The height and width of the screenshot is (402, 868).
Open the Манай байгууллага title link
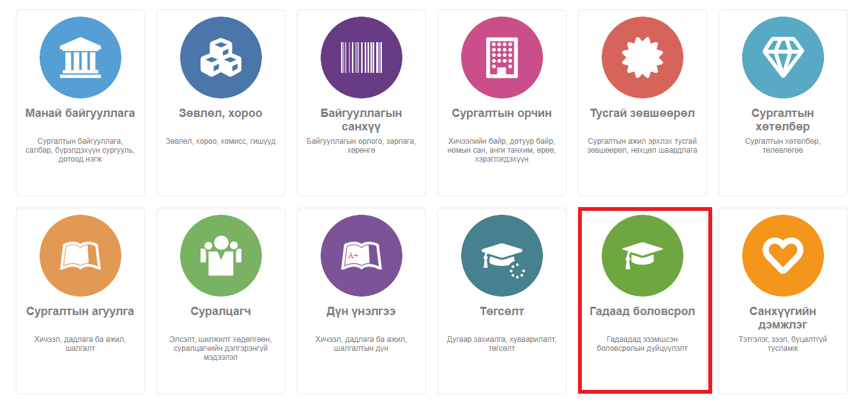click(80, 114)
